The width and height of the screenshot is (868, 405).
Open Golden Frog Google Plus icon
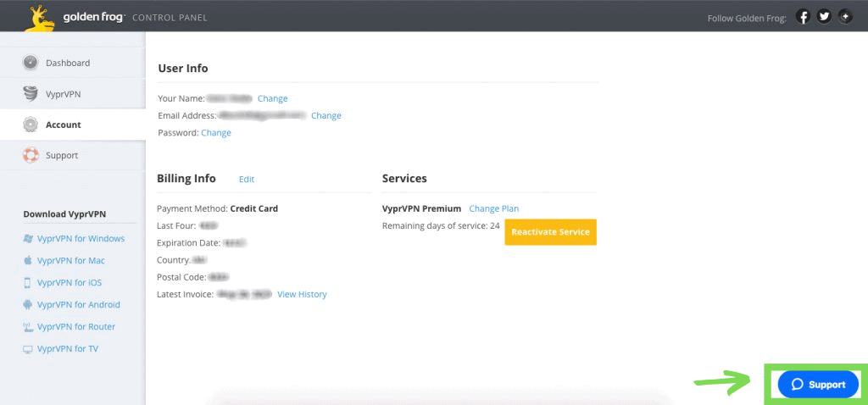pyautogui.click(x=845, y=17)
